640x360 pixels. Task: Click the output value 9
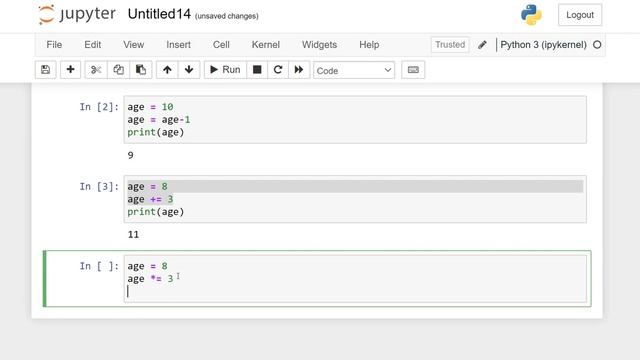[131, 155]
